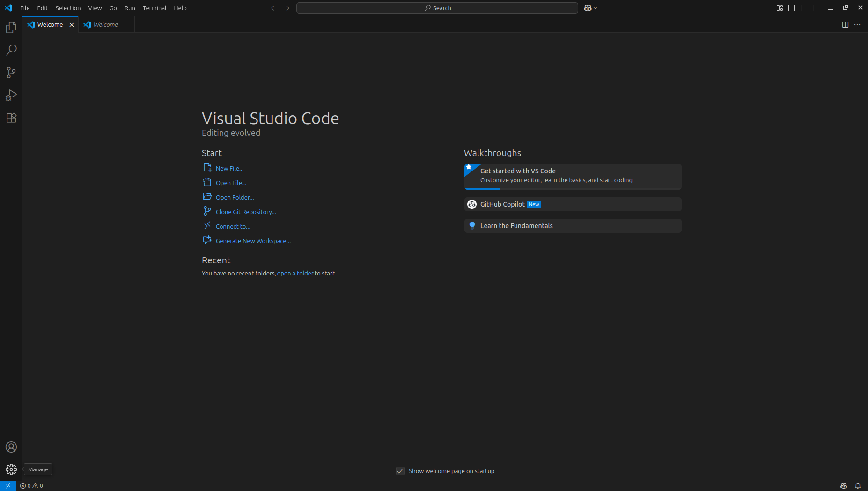Open the Search sidebar icon

(11, 50)
